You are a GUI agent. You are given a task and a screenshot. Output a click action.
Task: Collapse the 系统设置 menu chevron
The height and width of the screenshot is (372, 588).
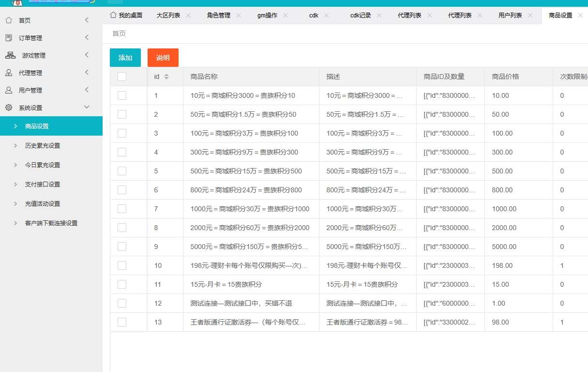point(86,107)
